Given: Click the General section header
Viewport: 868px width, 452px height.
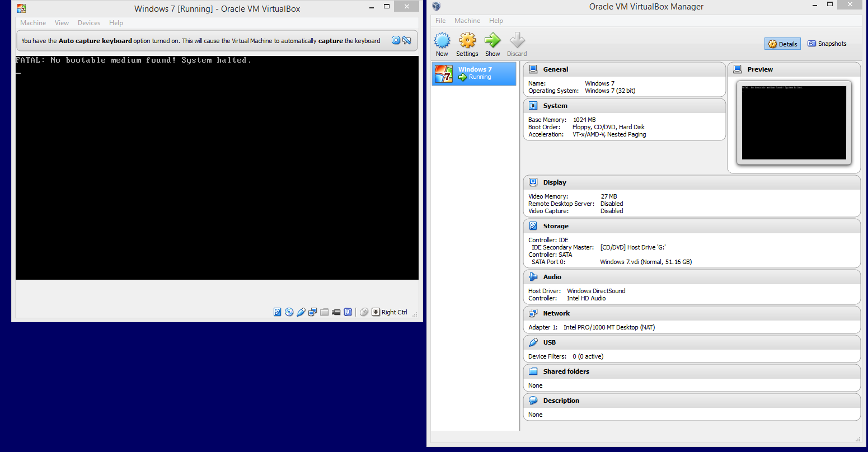Looking at the screenshot, I should 625,69.
